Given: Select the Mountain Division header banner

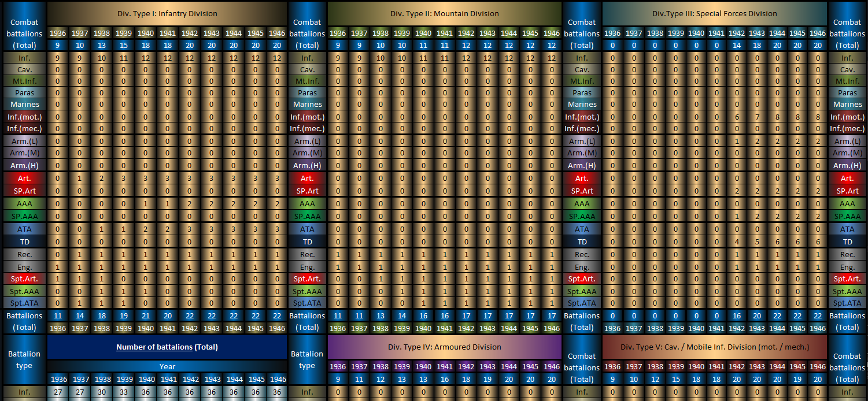Looking at the screenshot, I should pyautogui.click(x=444, y=13).
